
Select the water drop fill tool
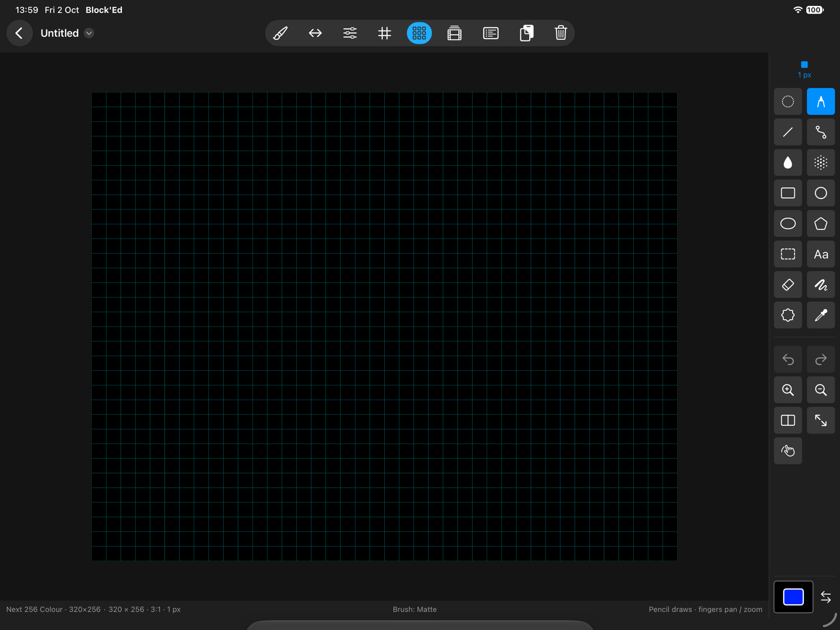pos(788,163)
